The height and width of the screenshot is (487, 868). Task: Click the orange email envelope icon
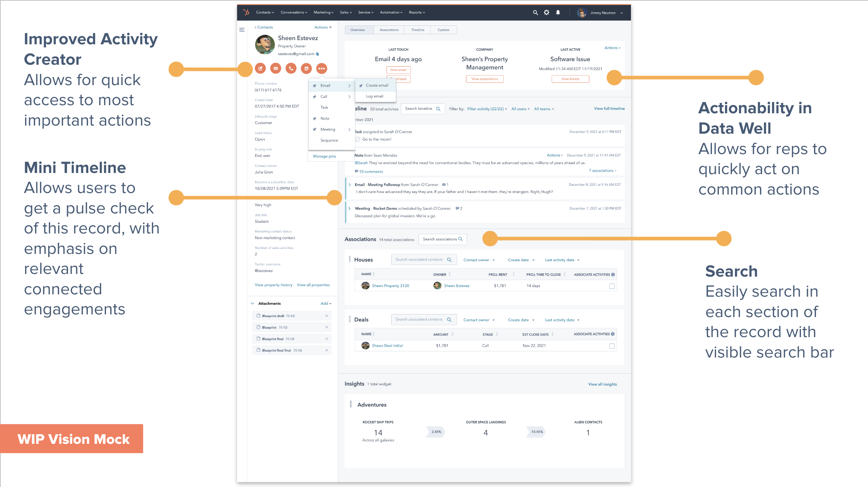[276, 69]
